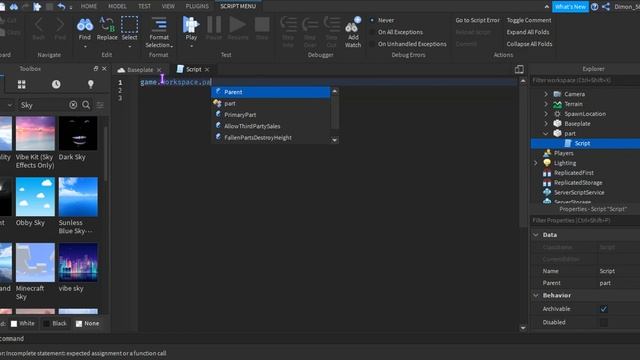The height and width of the screenshot is (360, 640).
Task: Expand the Baseplate tree node
Action: 546,124
